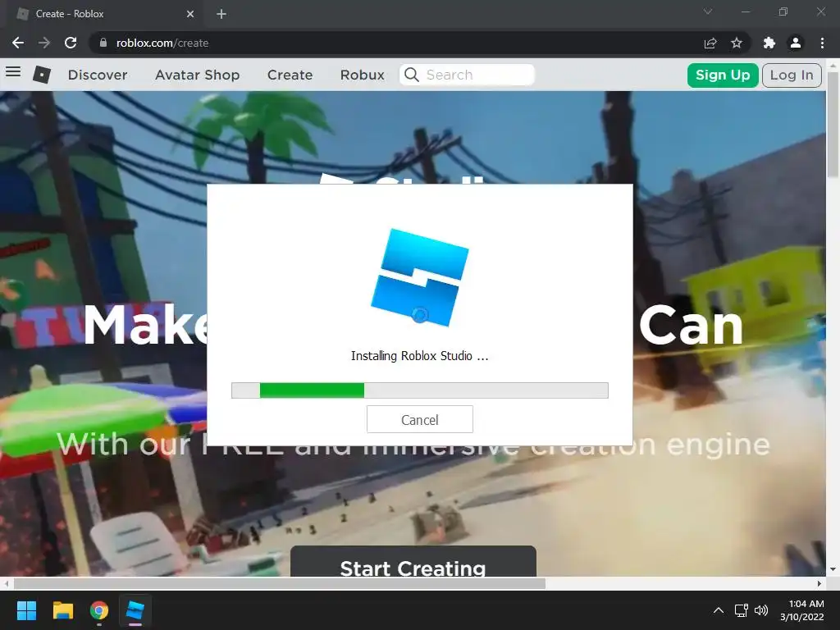
Task: Click the Sign Up button
Action: pos(722,75)
